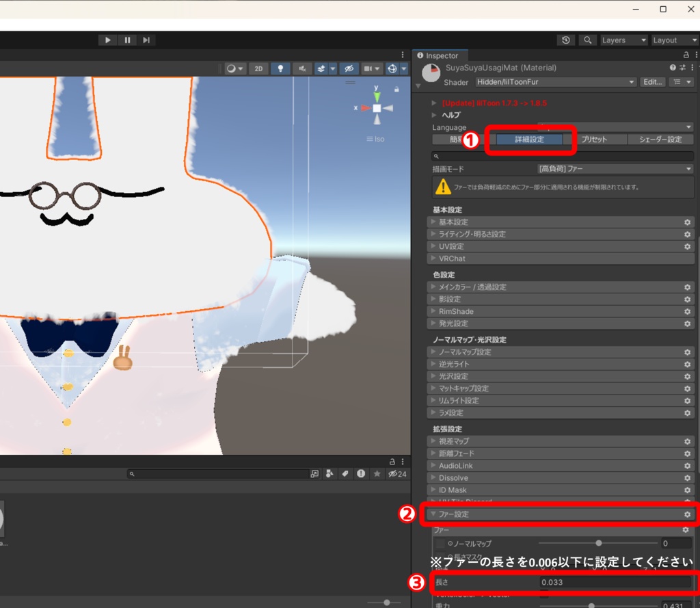The image size is (700, 608).
Task: Open material preset sliders icon
Action: coord(683,68)
